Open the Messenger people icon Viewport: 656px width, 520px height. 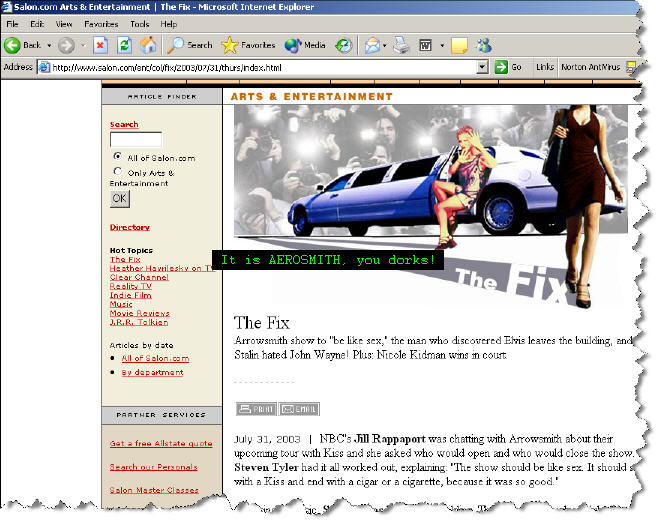[x=484, y=45]
